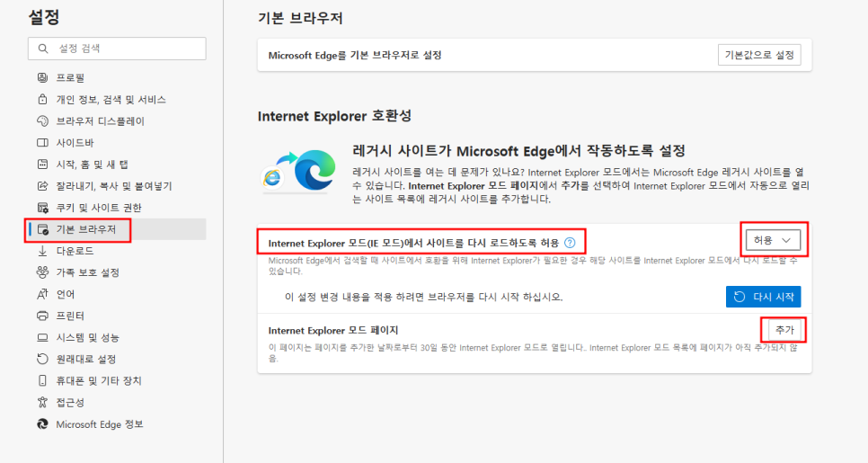868x463 pixels.
Task: Click the 쿠키 및 사이트 권한 icon
Action: point(42,207)
